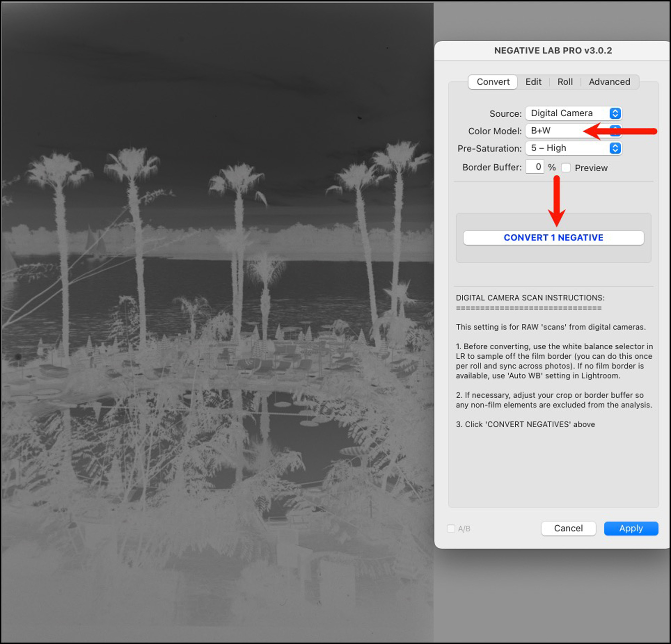Open the Source dropdown showing Digital Camera
This screenshot has width=671, height=644.
coord(574,113)
